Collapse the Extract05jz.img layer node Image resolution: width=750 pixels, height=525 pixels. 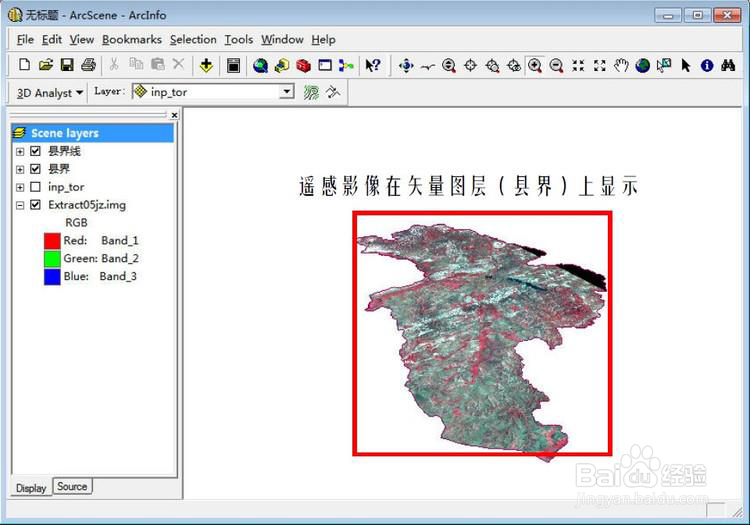(20, 205)
